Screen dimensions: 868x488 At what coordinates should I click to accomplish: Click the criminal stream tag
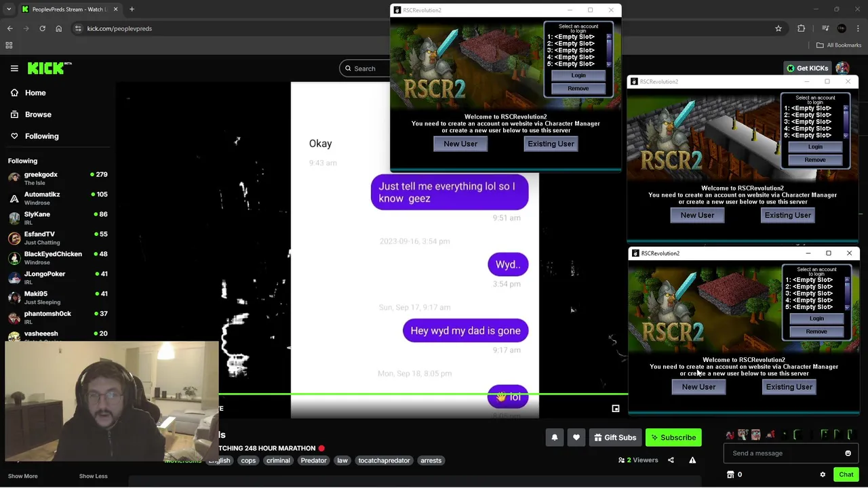click(x=278, y=460)
